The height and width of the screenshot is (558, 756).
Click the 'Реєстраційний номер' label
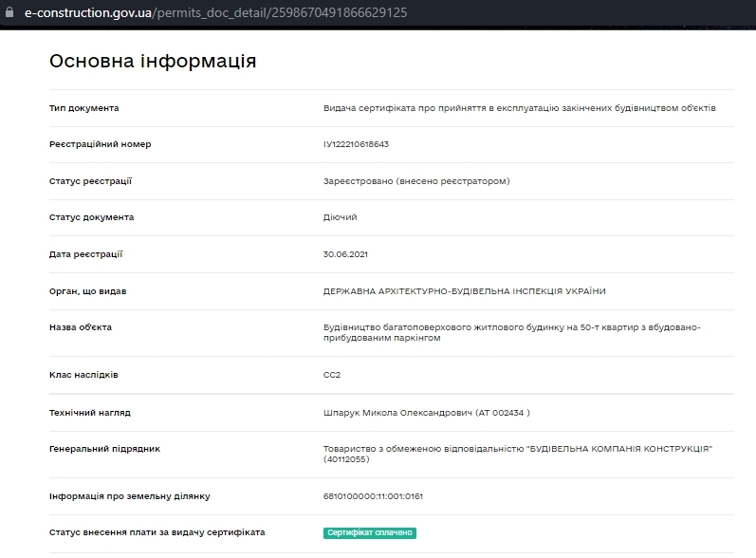(x=101, y=144)
